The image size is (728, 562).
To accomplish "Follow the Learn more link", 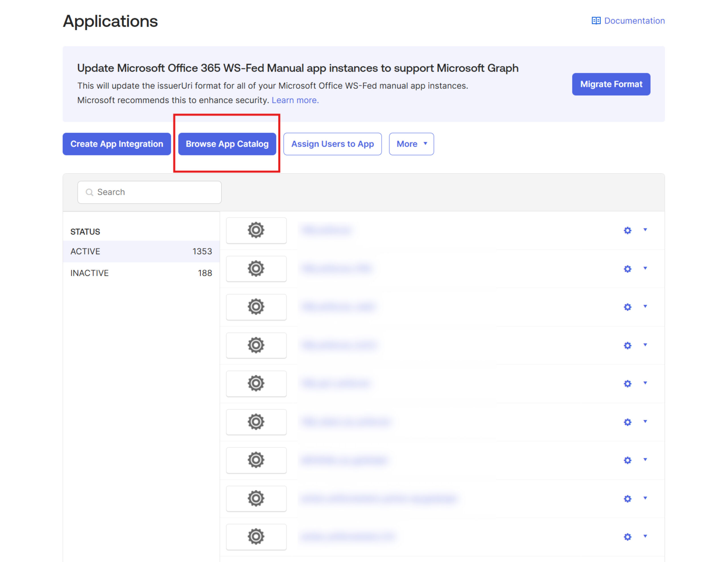I will [x=295, y=100].
